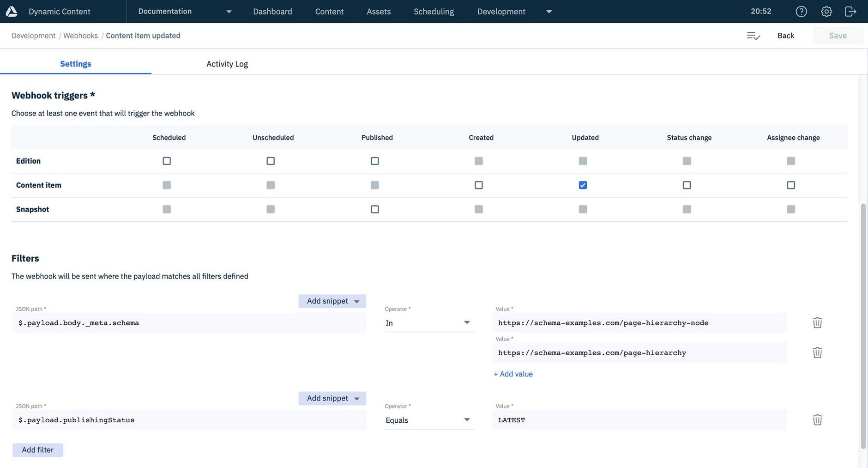Delete the page-hierarchy value with trash icon
868x468 pixels.
coord(817,353)
